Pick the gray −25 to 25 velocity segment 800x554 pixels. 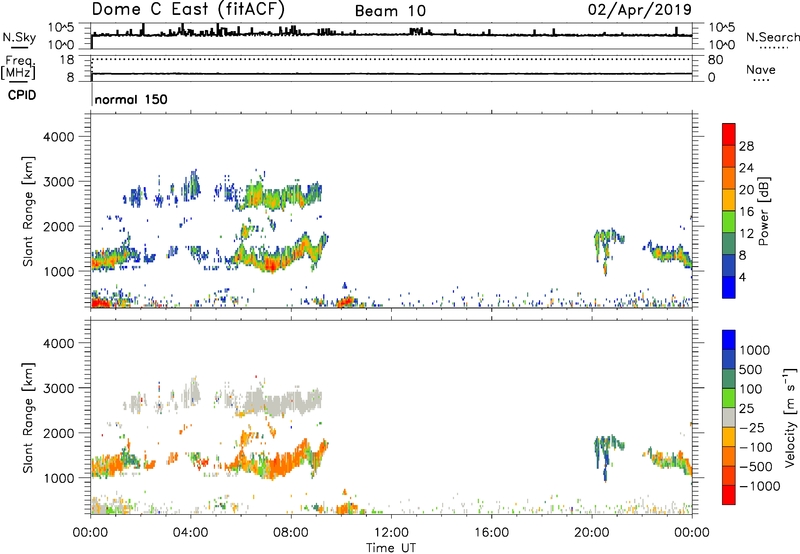point(729,418)
